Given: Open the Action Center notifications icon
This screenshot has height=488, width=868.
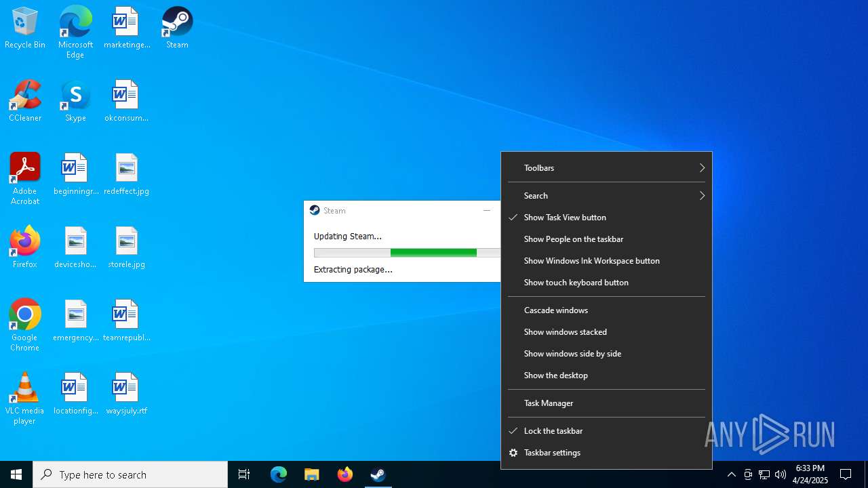Looking at the screenshot, I should click(846, 474).
